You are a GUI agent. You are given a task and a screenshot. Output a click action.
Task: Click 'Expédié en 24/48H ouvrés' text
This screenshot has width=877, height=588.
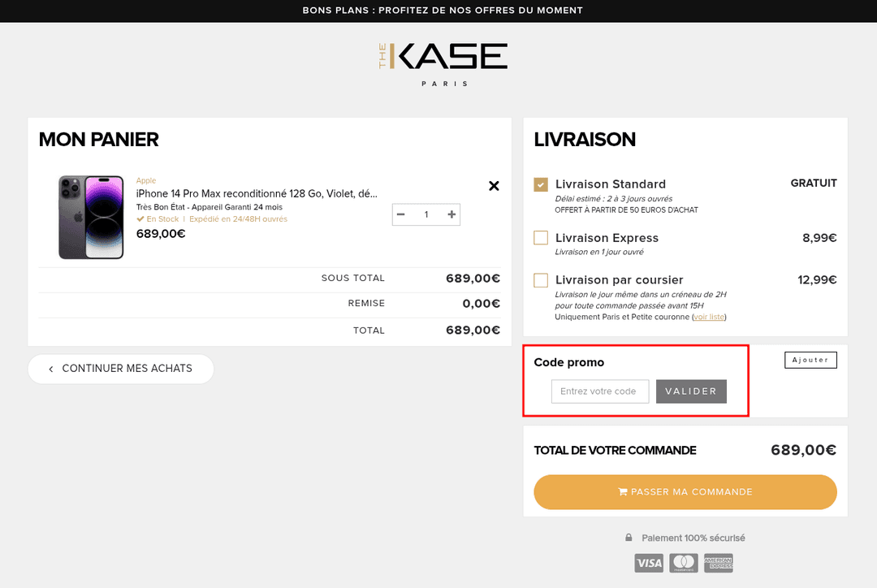click(x=238, y=218)
